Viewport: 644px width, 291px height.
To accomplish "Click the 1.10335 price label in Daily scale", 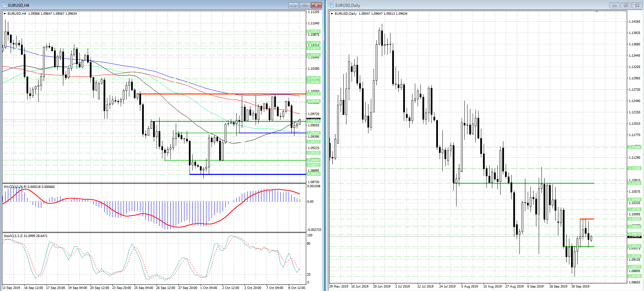I will [635, 203].
